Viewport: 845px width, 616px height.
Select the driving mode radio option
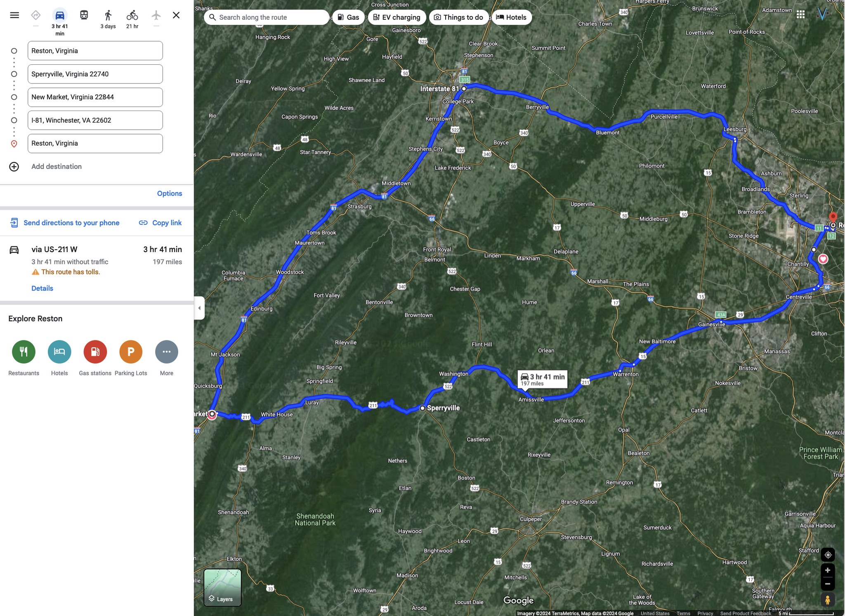pos(60,15)
